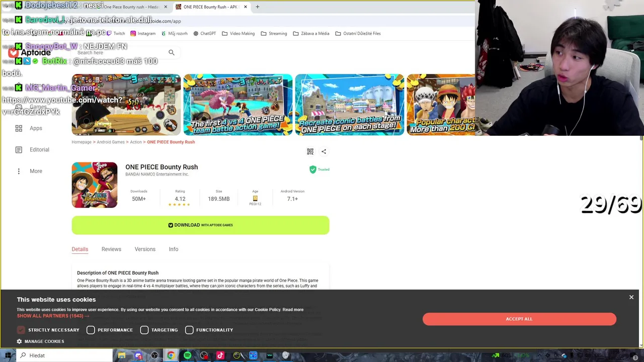Switch to the Versions tab
The image size is (644, 362).
(145, 249)
